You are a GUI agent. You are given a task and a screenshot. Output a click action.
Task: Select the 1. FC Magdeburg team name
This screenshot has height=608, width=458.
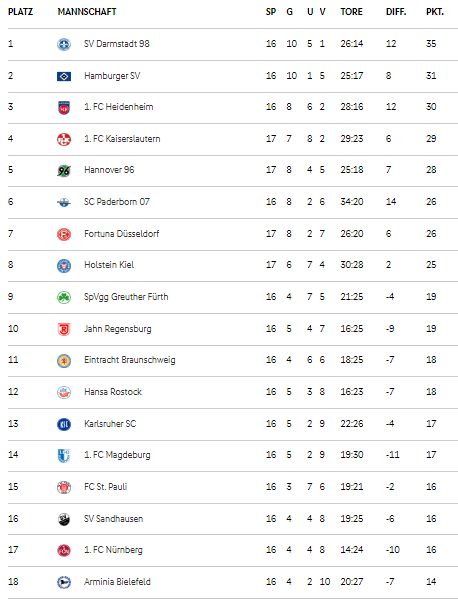[117, 455]
